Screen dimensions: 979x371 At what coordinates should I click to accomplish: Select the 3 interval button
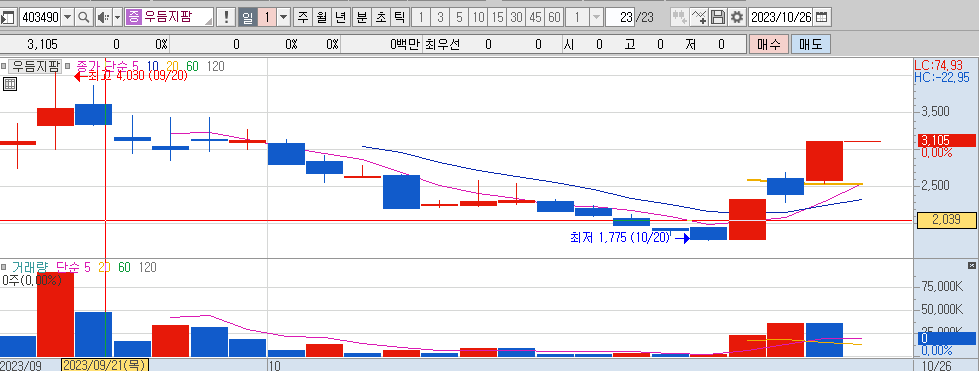click(x=440, y=17)
